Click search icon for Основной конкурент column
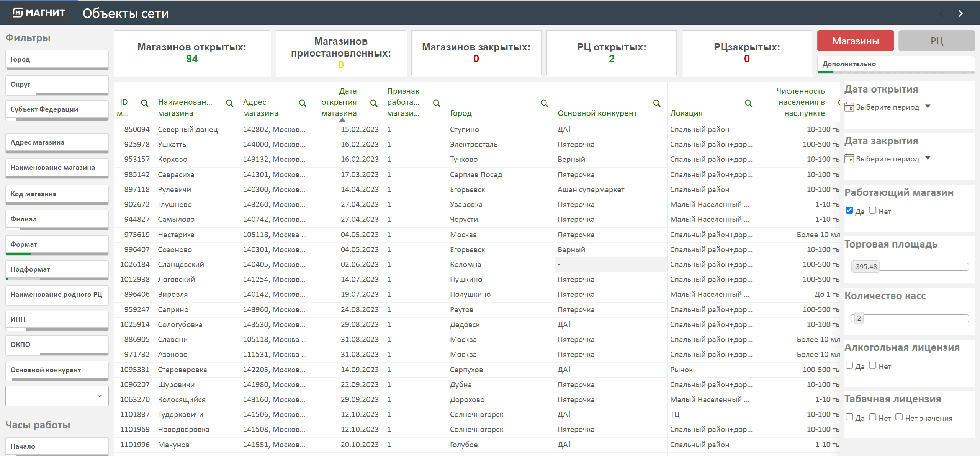980x456 pixels. 657,103
